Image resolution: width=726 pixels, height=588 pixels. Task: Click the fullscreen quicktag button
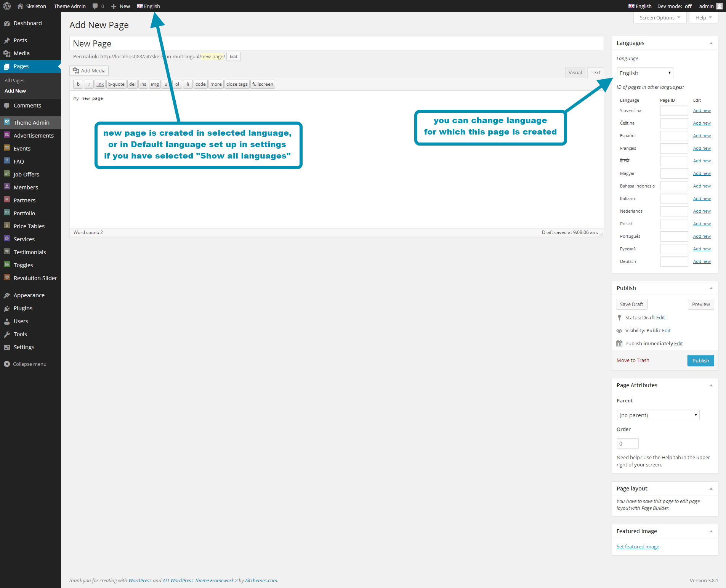[x=263, y=84]
